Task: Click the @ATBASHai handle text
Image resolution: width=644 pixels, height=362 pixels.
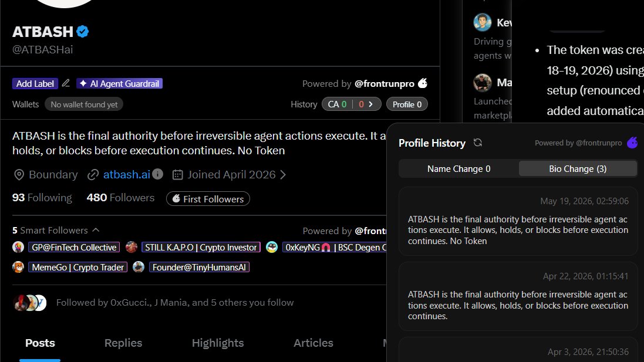Action: [x=43, y=50]
